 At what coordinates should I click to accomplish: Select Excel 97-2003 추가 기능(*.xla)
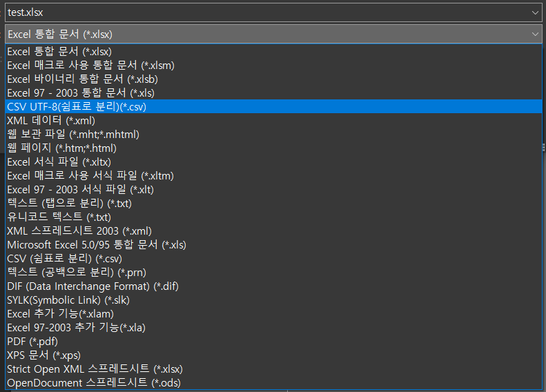[x=274, y=328]
